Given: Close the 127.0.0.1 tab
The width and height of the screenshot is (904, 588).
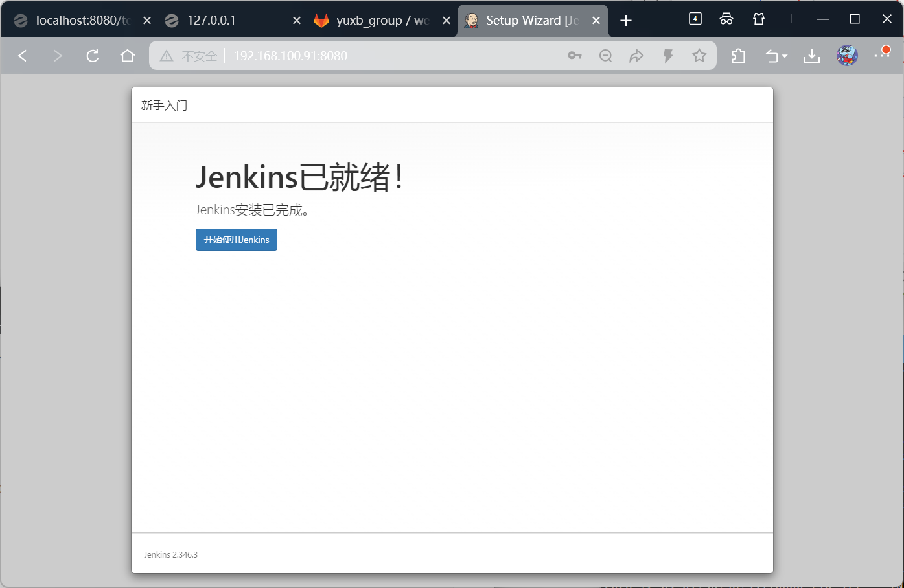Looking at the screenshot, I should (x=297, y=21).
